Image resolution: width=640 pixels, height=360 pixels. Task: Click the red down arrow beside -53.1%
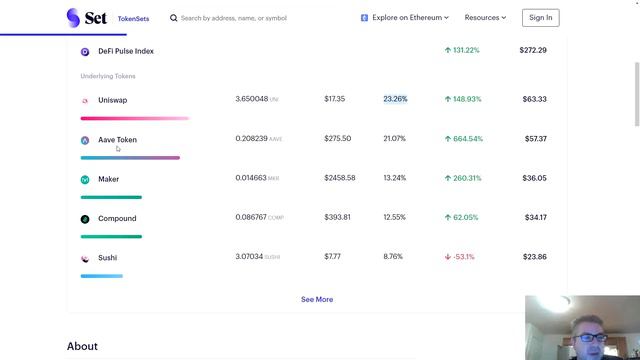click(x=448, y=257)
